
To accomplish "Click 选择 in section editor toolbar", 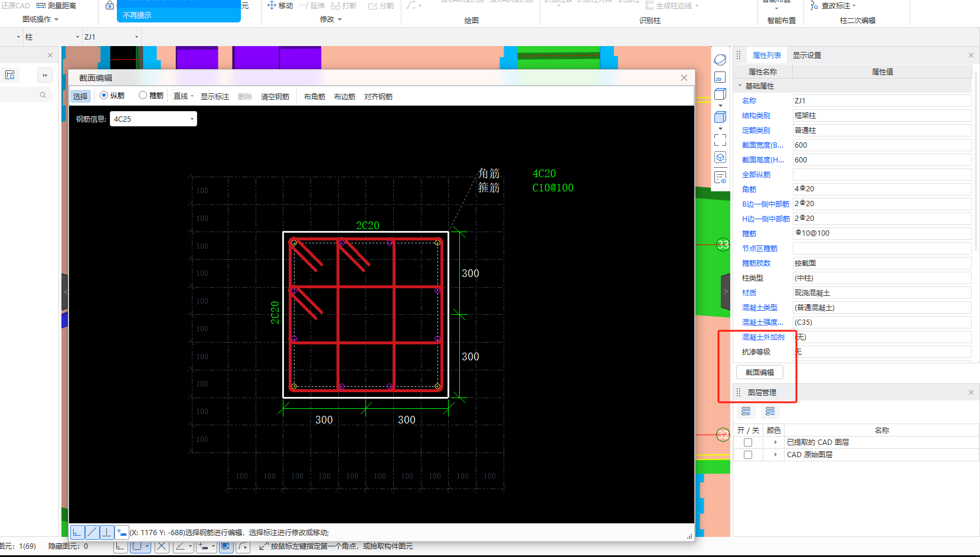I will click(x=80, y=96).
